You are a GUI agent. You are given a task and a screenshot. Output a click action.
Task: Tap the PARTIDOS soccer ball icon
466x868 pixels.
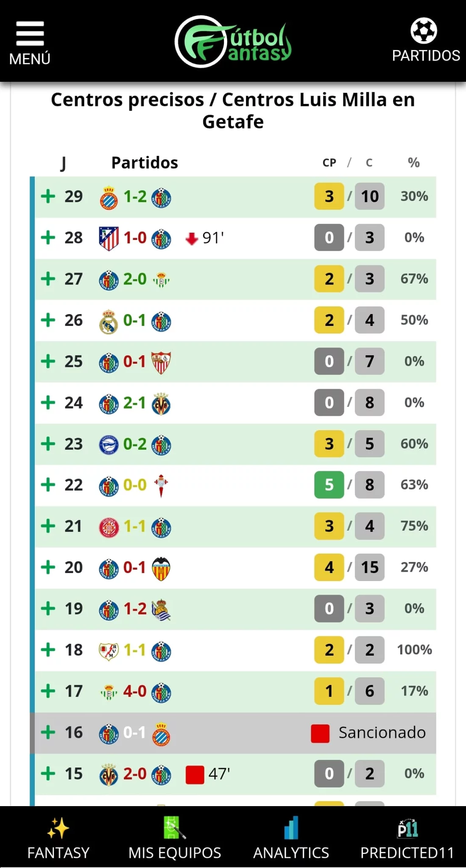click(x=424, y=31)
